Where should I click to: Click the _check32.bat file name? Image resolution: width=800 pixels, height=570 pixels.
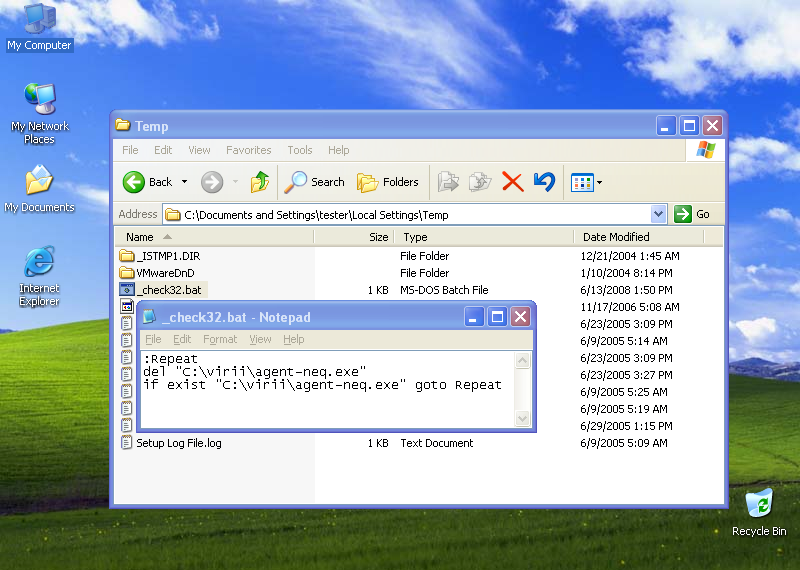(x=169, y=290)
